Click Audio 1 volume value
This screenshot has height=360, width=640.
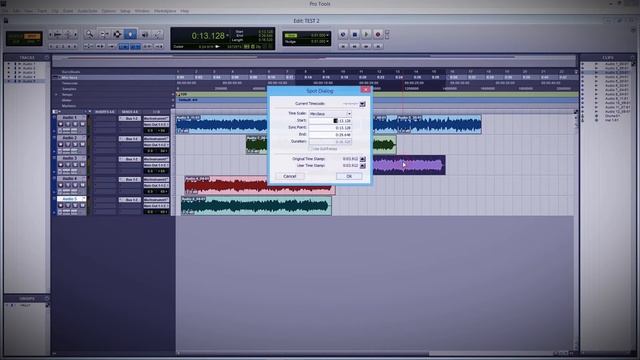click(x=150, y=131)
